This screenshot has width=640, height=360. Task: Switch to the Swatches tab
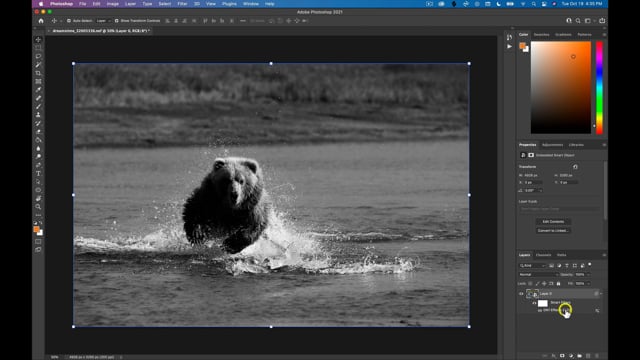click(542, 35)
